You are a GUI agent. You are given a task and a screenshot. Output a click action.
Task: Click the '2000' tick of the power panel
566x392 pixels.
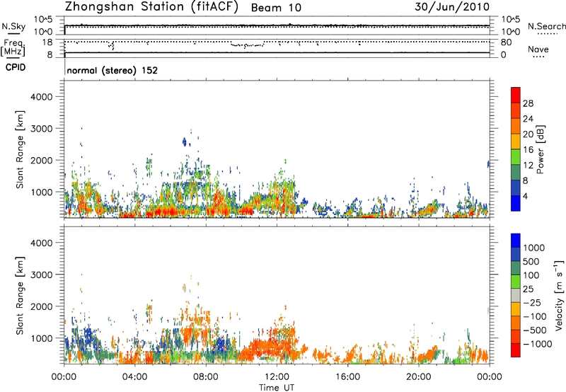(41, 160)
